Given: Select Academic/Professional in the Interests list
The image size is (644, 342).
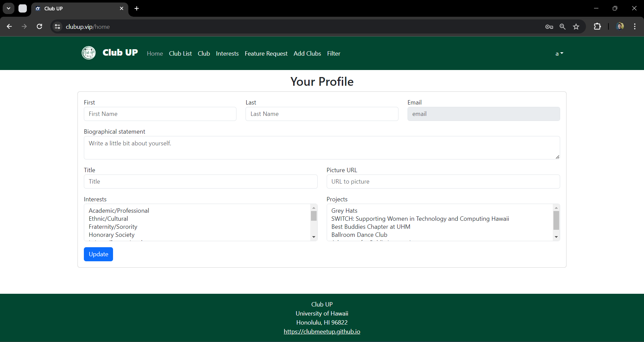Looking at the screenshot, I should point(119,210).
